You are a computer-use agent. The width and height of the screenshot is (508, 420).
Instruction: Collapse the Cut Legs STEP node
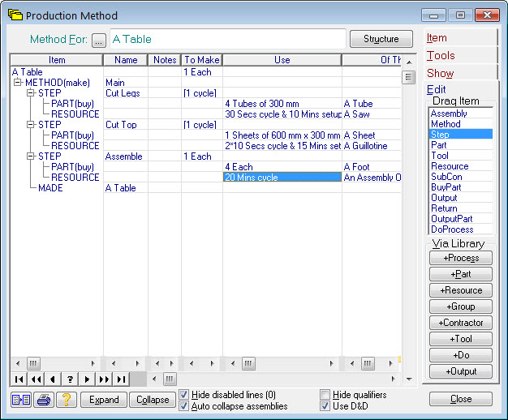click(x=31, y=93)
